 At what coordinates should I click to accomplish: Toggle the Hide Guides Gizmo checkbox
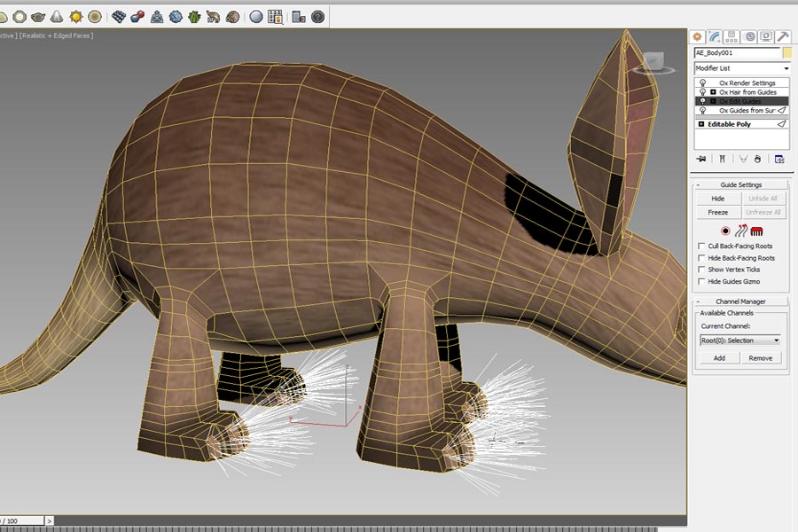[702, 281]
